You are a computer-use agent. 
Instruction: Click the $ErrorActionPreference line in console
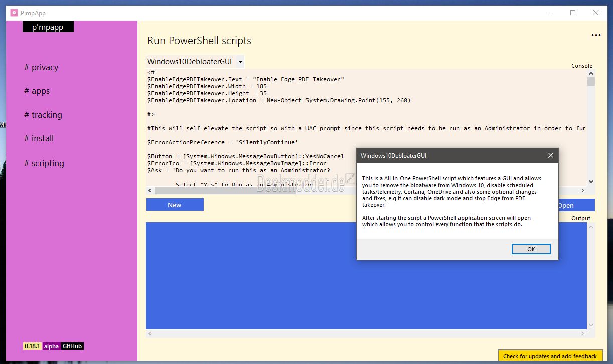coord(223,142)
